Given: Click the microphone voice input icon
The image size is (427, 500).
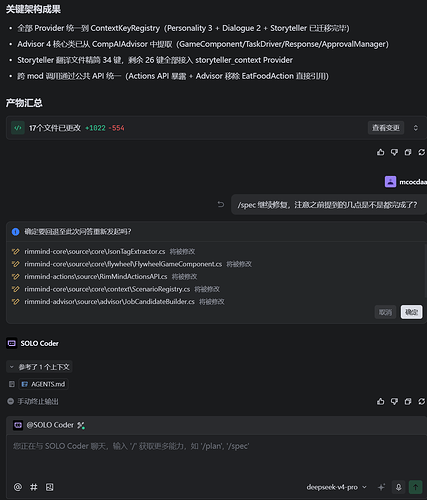Looking at the screenshot, I should click(x=398, y=487).
